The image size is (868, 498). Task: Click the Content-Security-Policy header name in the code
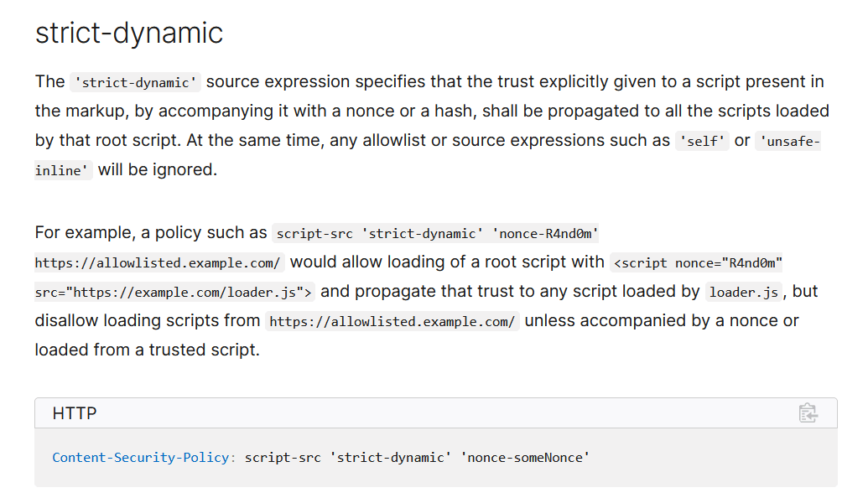[141, 457]
